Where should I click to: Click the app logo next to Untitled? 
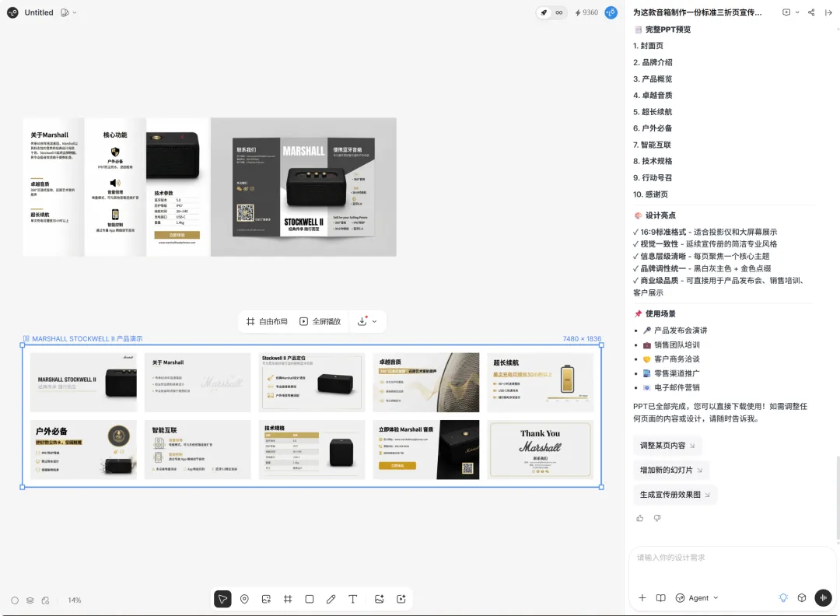(x=13, y=12)
